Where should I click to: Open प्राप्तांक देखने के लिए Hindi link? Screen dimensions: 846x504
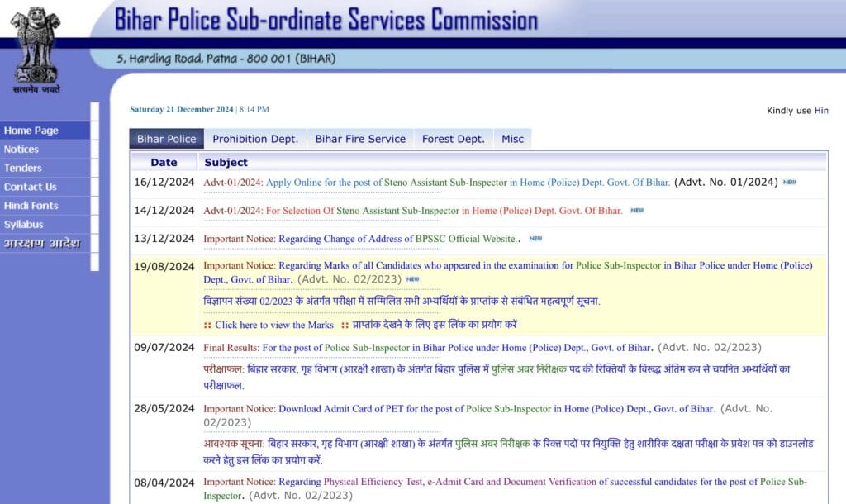tap(435, 325)
